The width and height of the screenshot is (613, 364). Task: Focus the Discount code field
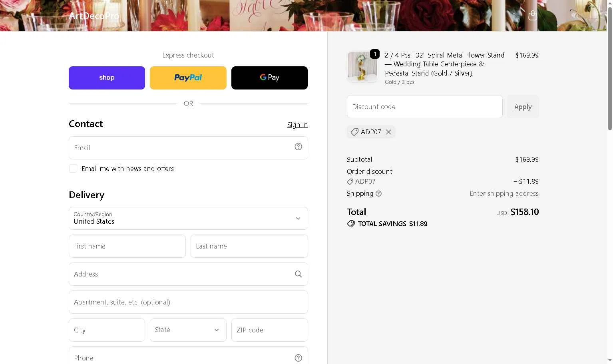point(424,107)
